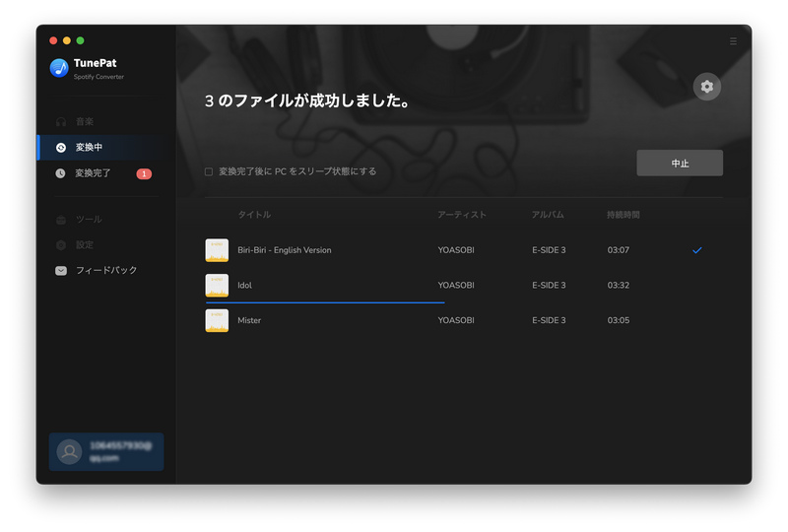Screen dimensions: 788x532
Task: Click YOASOBI artist in the Biri-Biri row
Action: point(456,250)
